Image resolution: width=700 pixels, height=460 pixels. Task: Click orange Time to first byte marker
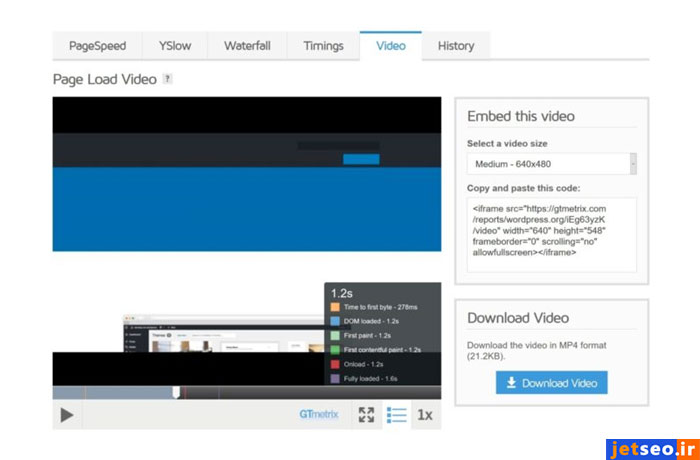click(336, 307)
